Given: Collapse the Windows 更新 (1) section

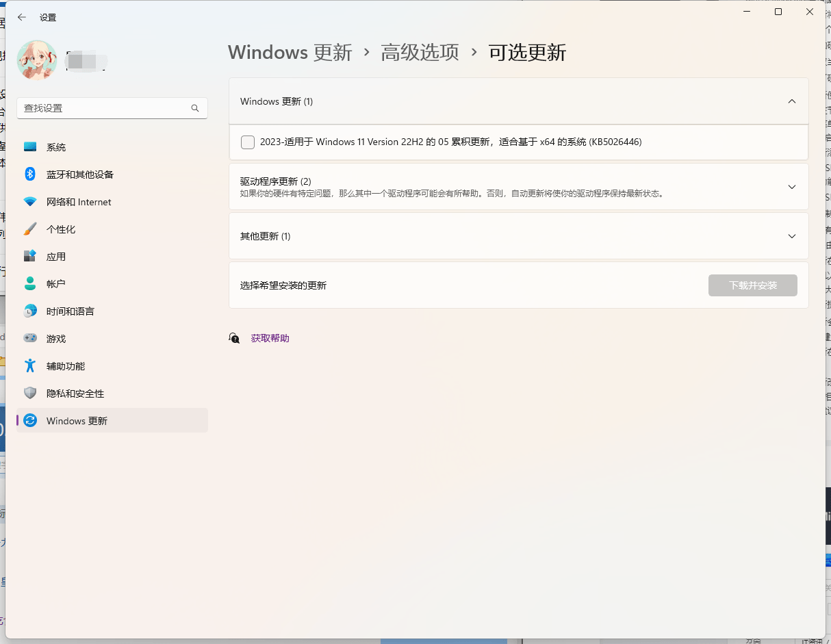Looking at the screenshot, I should tap(518, 101).
